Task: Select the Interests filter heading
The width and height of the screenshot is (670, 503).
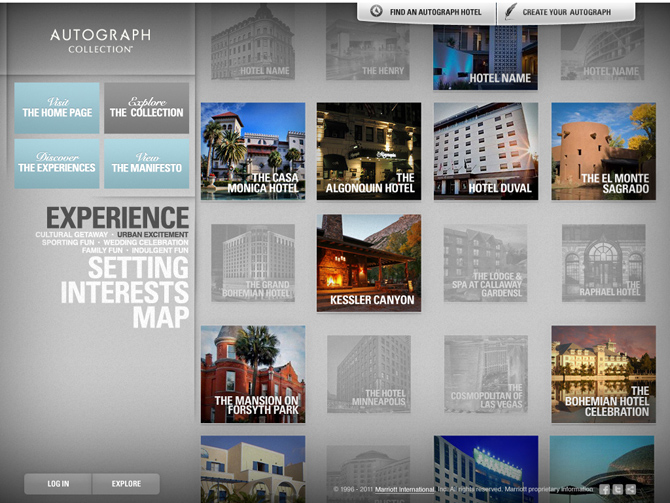Action: 124,293
